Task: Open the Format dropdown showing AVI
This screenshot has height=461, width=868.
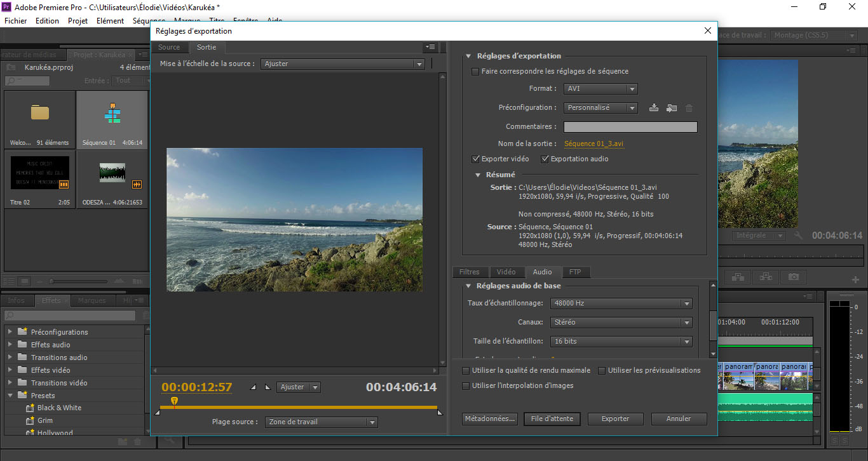Action: pyautogui.click(x=600, y=89)
